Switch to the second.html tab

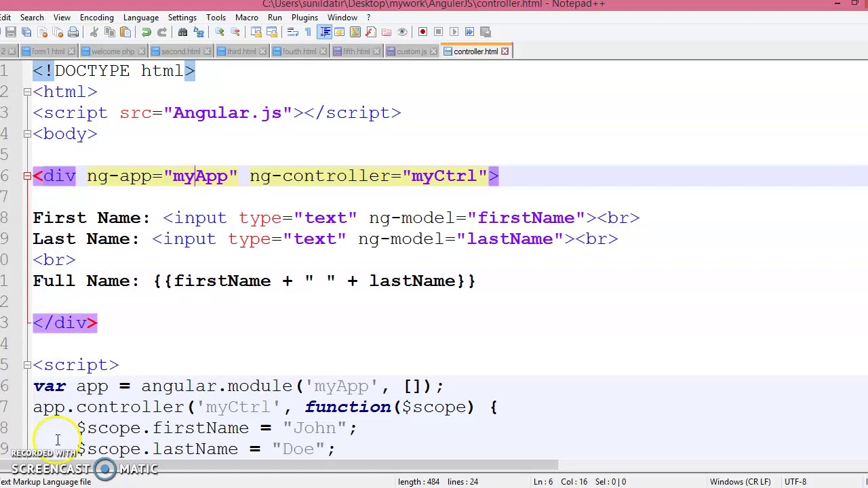click(x=180, y=52)
